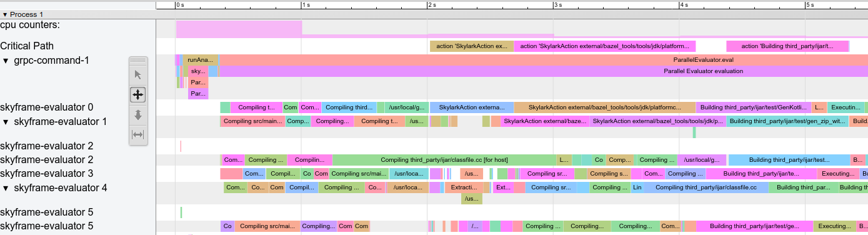
Task: Switch to the zoom mode tool
Action: click(x=138, y=115)
